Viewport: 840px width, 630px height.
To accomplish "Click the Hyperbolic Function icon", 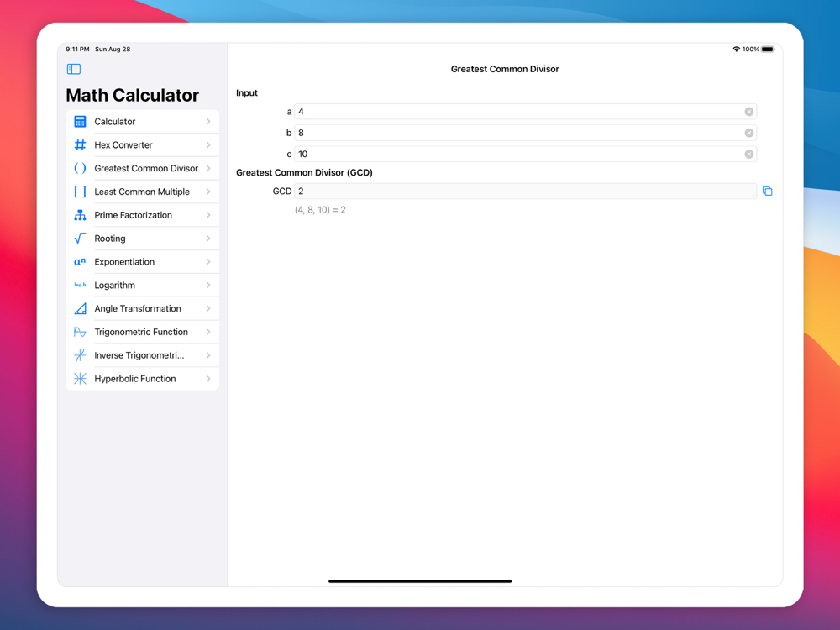I will click(80, 379).
